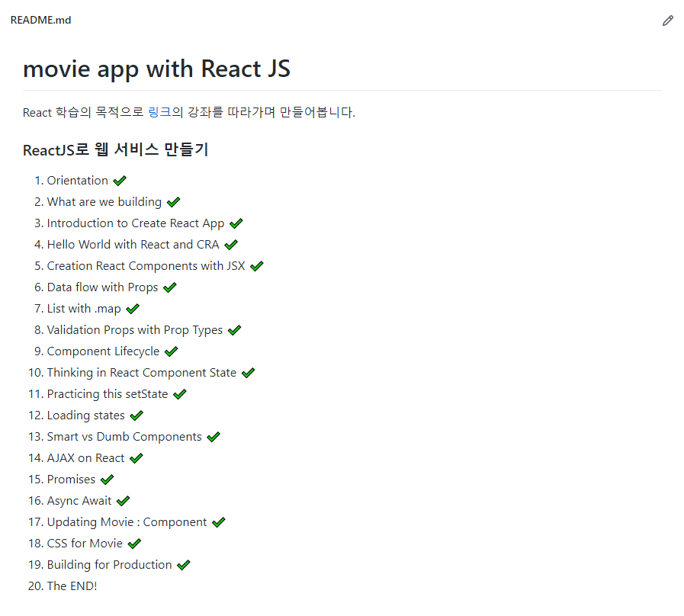Click the text 'Hello World with React and CRA'
Screen dimensions: 684x616
[x=133, y=244]
